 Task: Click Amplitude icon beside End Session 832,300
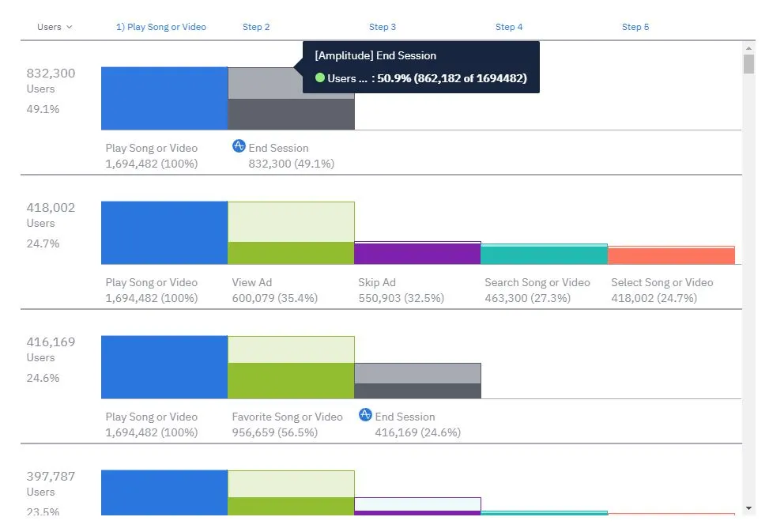239,146
